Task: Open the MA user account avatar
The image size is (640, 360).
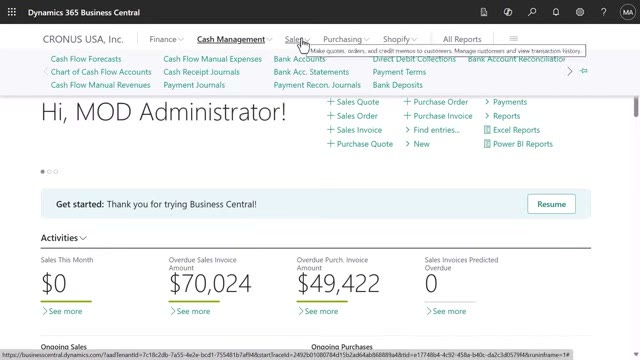Action: [x=628, y=12]
